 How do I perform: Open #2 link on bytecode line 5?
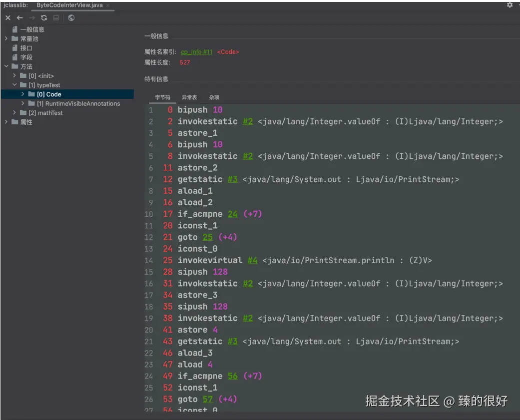(248, 156)
